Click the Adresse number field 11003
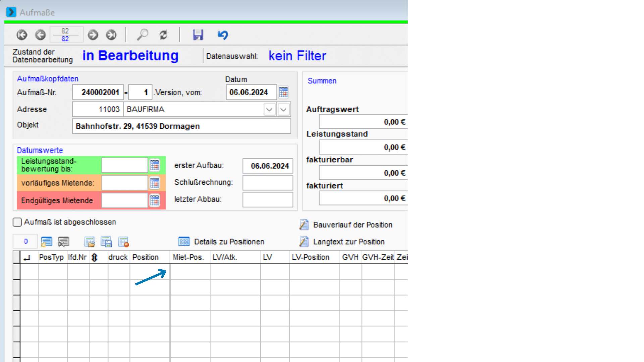644x362 pixels. coord(98,109)
